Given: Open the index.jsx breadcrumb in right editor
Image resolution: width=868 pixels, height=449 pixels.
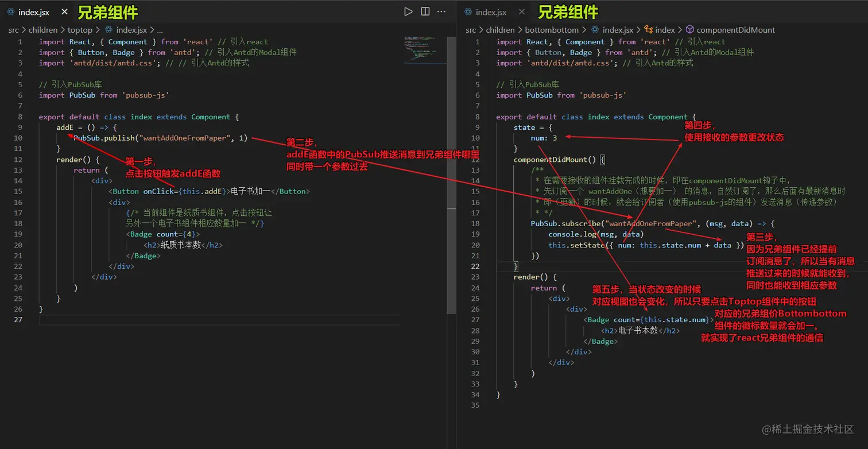Looking at the screenshot, I should pos(612,30).
